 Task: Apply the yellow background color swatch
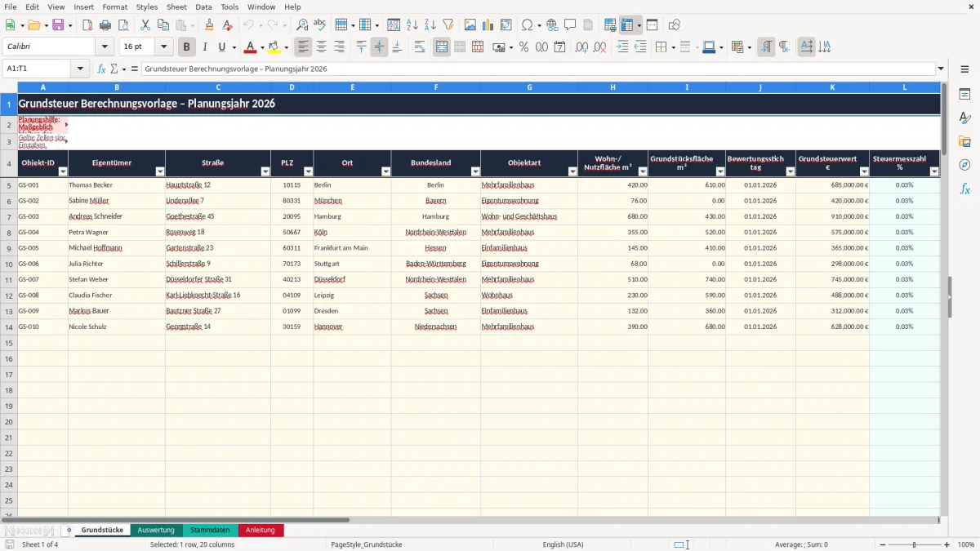[274, 47]
